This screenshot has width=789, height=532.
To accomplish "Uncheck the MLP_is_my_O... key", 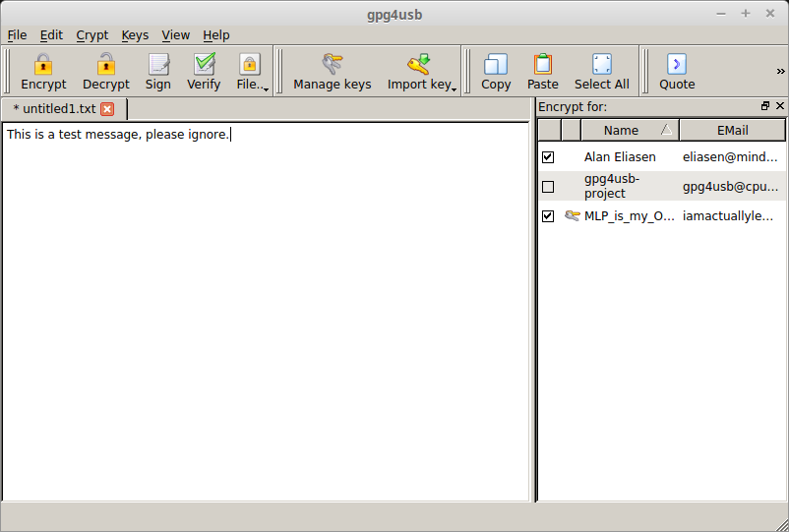I will (x=548, y=216).
